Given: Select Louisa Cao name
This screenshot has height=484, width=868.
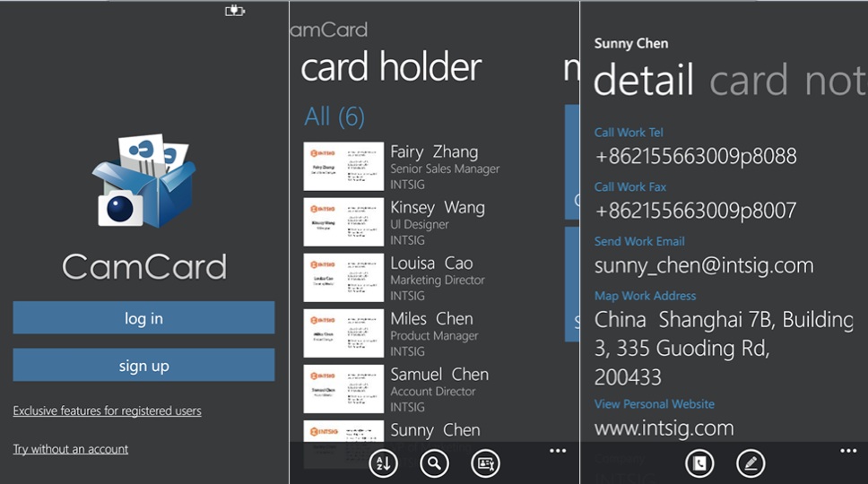Looking at the screenshot, I should (431, 264).
